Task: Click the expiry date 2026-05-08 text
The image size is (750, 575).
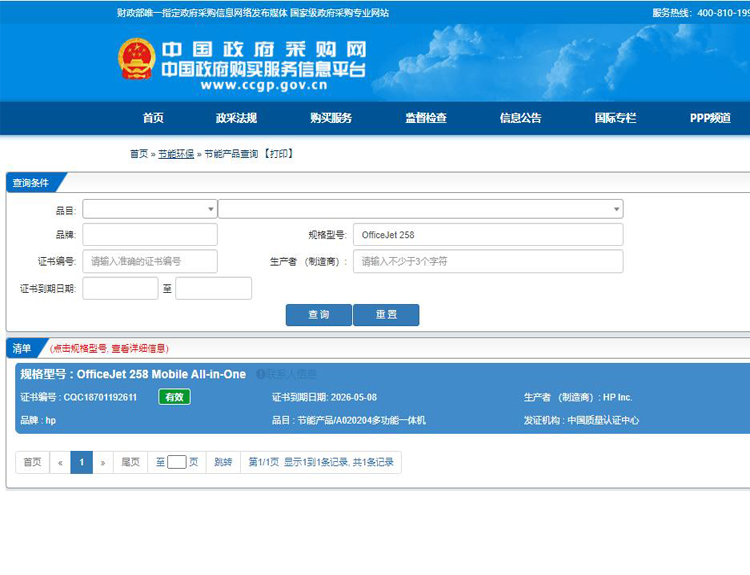Action: coord(353,397)
